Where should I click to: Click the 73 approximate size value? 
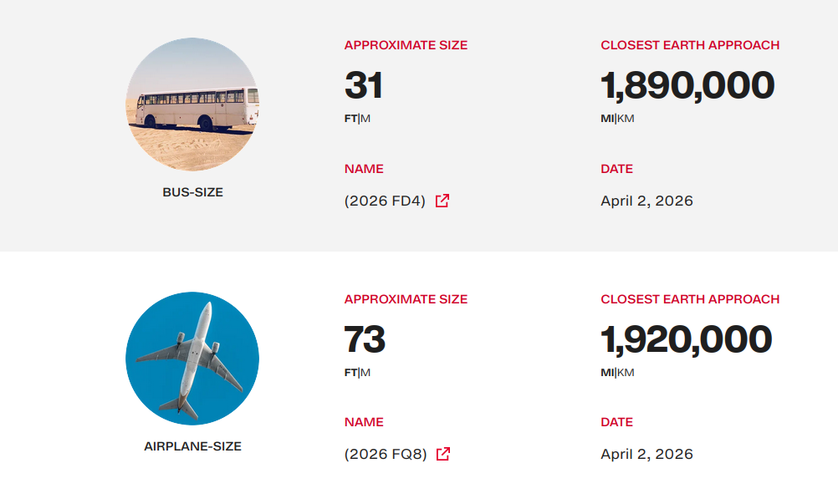[365, 339]
